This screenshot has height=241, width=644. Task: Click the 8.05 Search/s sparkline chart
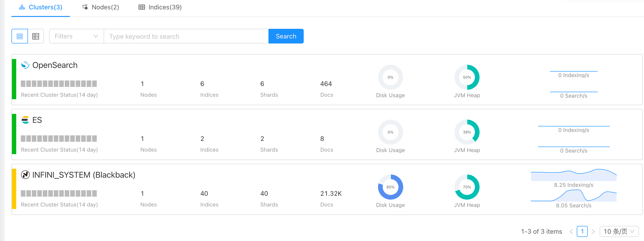pyautogui.click(x=574, y=195)
